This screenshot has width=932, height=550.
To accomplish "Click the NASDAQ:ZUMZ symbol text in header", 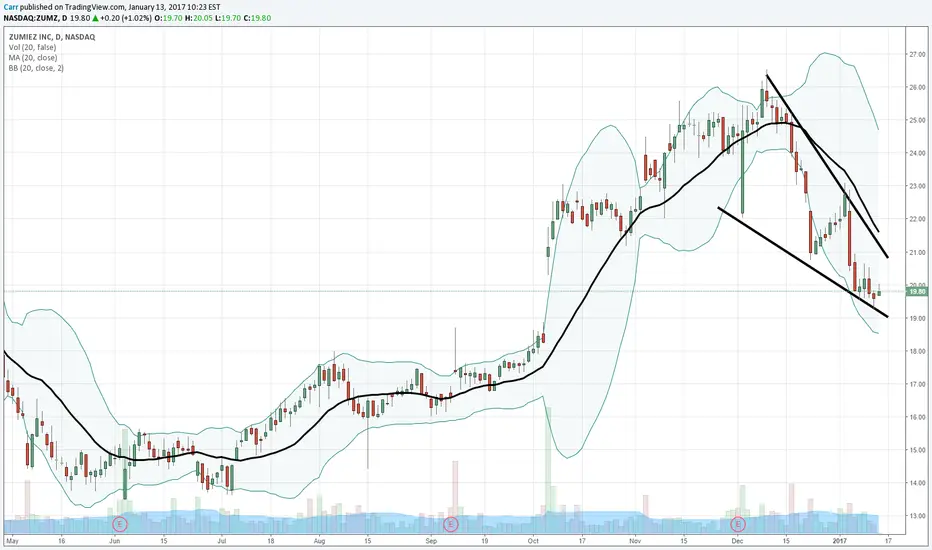I will pos(29,18).
